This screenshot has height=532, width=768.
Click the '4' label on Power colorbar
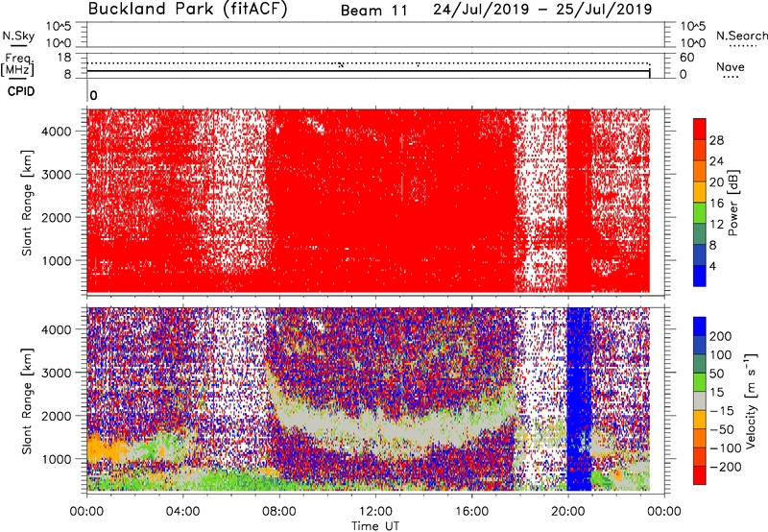(x=713, y=267)
